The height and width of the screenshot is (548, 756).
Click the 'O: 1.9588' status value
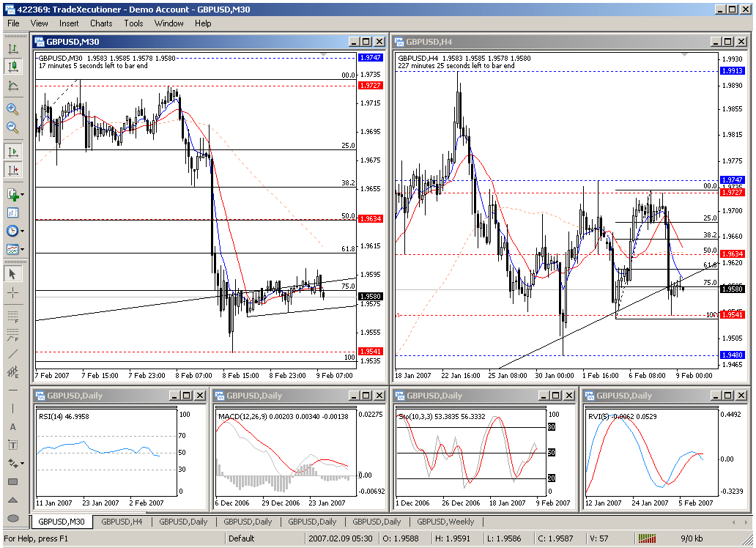401,538
